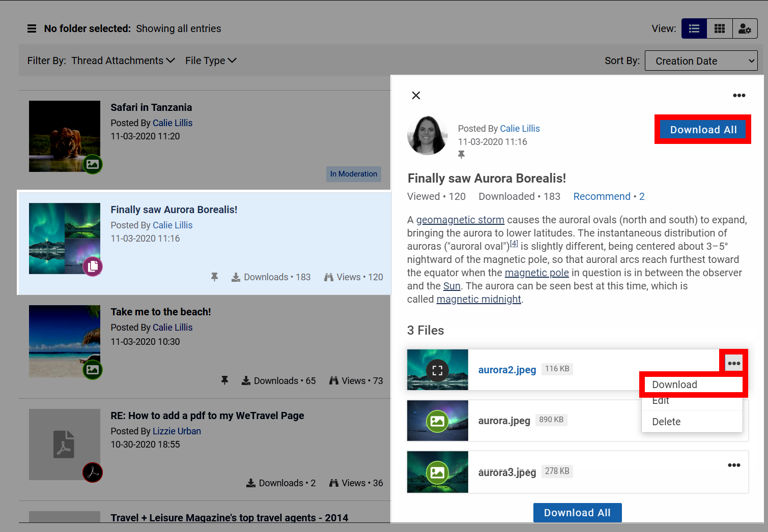768x532 pixels.
Task: Click the beach thumbnail image
Action: [x=65, y=341]
